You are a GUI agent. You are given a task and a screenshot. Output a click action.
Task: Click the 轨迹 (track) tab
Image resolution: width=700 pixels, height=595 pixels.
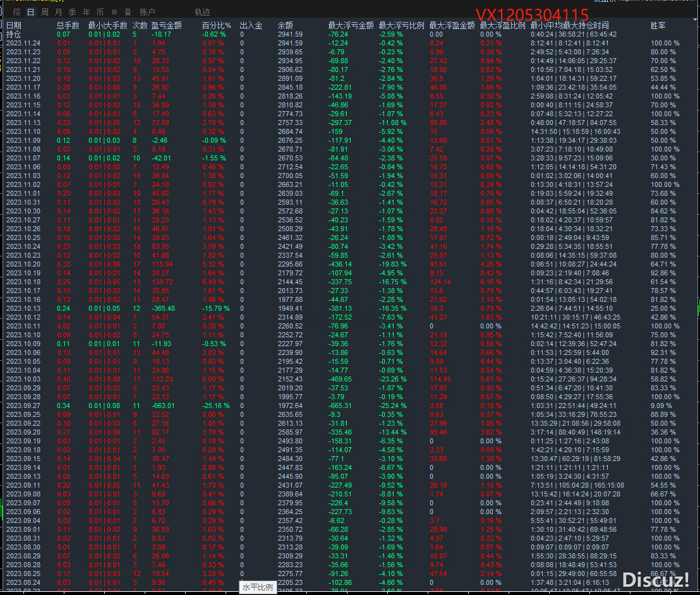coord(202,12)
